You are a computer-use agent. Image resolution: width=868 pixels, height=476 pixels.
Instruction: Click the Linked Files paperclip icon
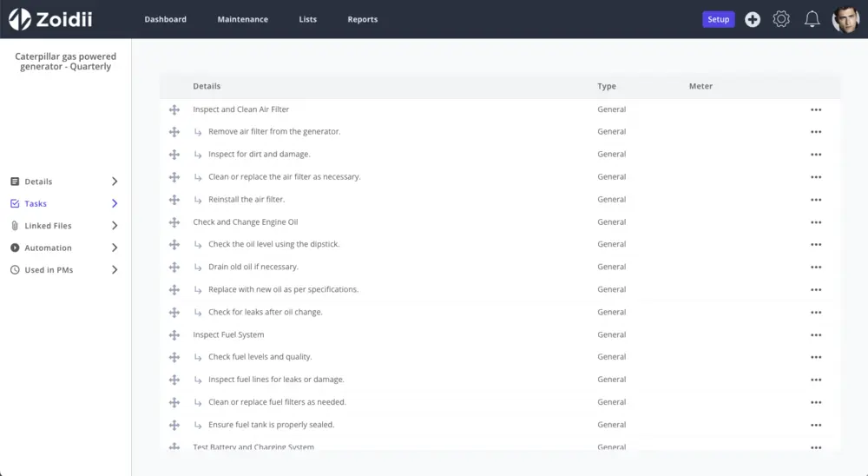(15, 226)
